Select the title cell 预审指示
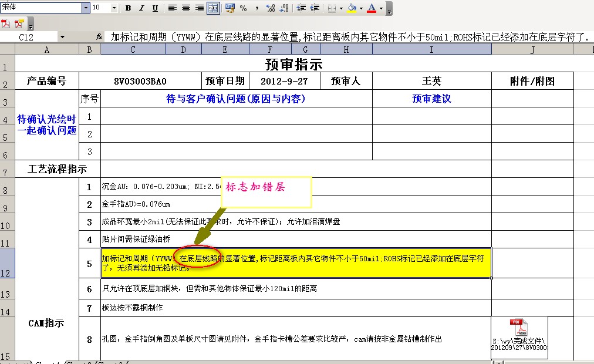Screen dimensions: 594x364 coord(294,63)
